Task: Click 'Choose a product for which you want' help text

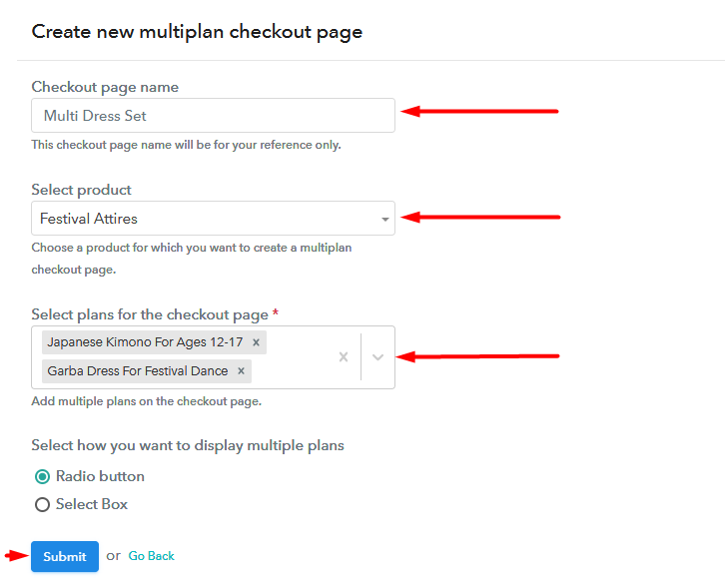Action: (192, 259)
